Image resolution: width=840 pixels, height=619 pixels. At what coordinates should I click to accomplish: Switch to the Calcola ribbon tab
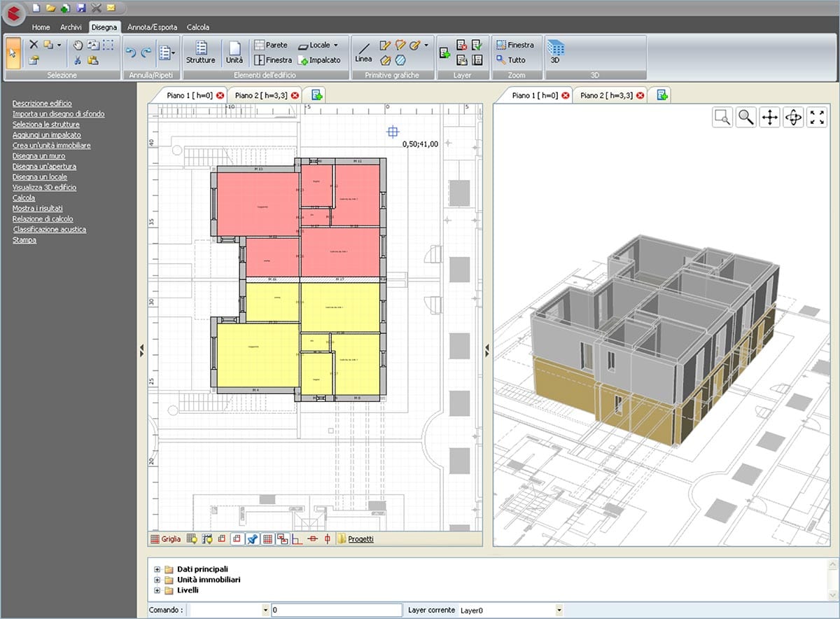coord(198,27)
